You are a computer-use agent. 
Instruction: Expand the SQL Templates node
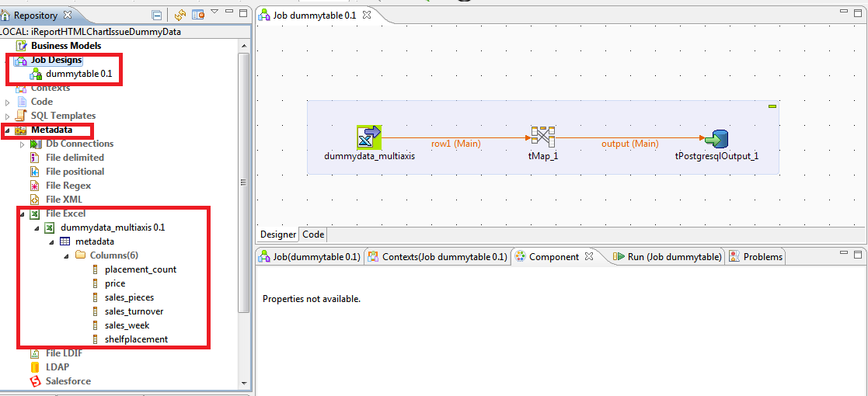(x=7, y=116)
